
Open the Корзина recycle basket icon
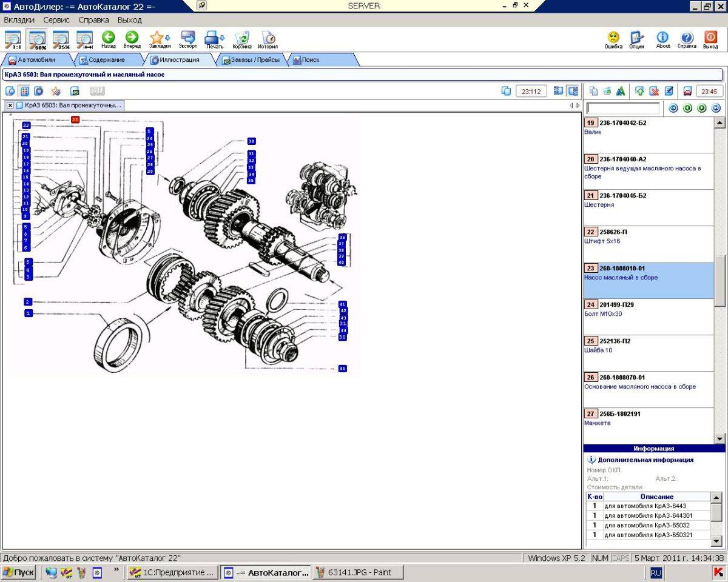(242, 40)
